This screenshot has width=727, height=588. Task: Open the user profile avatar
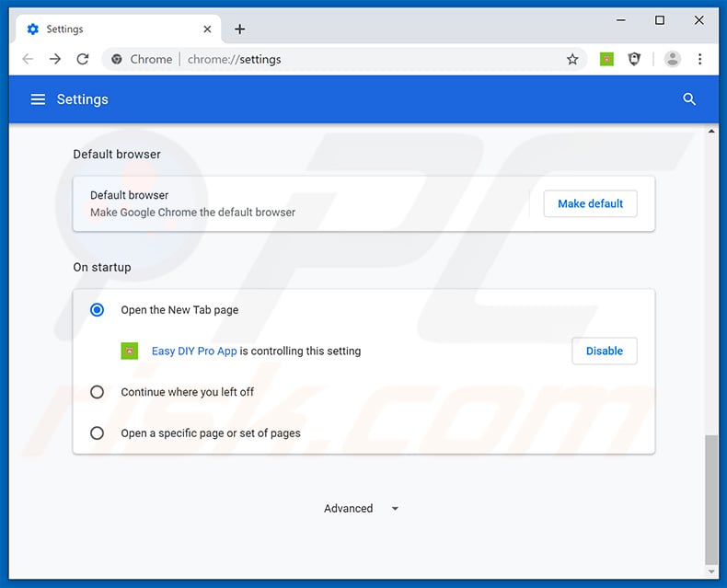tap(673, 59)
